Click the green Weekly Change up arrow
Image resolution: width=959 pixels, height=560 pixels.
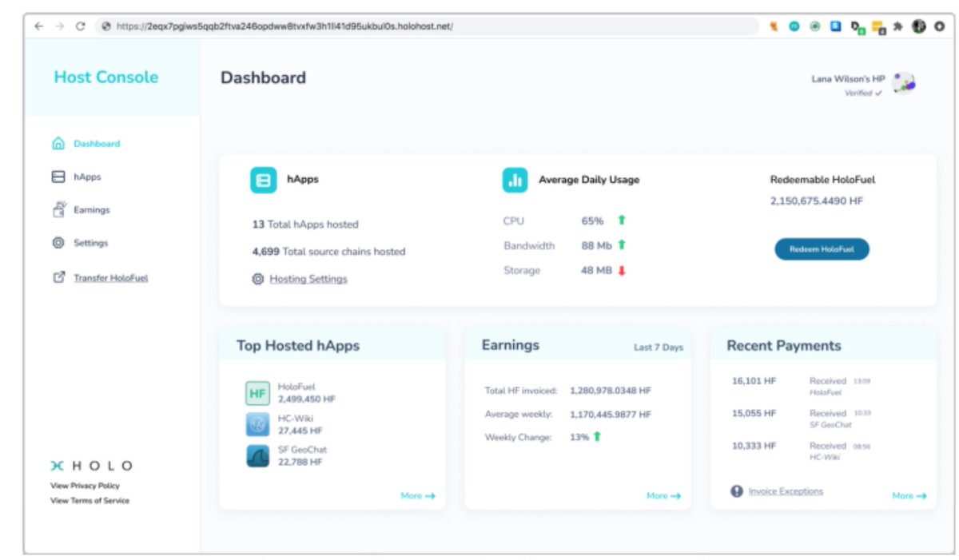596,438
